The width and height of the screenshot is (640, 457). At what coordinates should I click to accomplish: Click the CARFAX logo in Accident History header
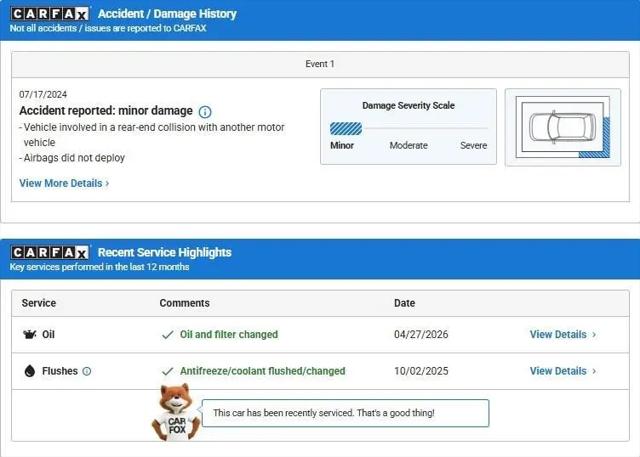tap(49, 14)
